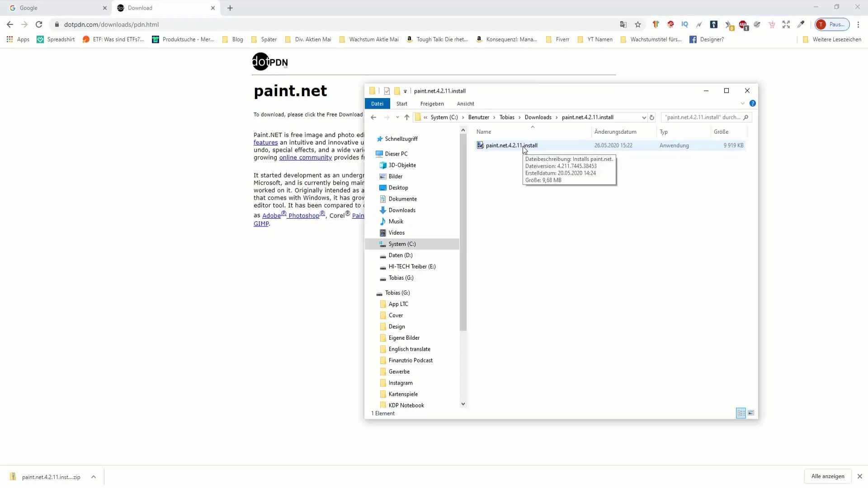Open the Freigeben ribbon tab
The image size is (868, 488).
(432, 104)
